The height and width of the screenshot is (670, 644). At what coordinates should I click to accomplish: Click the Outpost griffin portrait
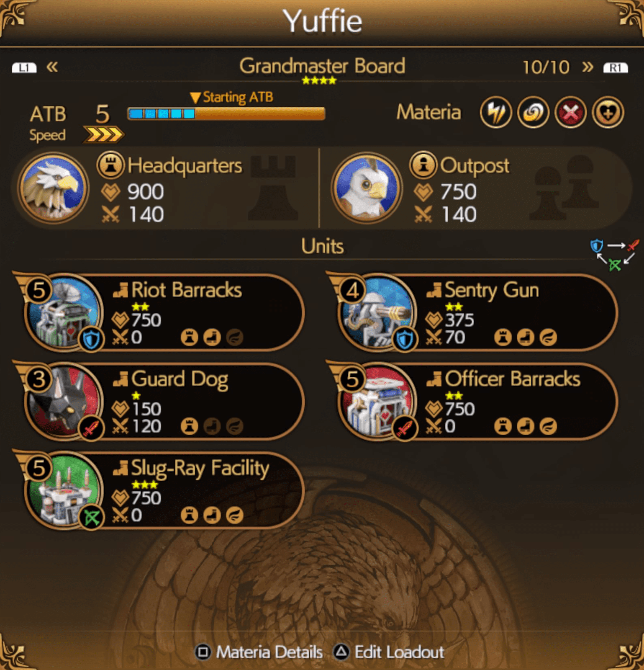(367, 188)
